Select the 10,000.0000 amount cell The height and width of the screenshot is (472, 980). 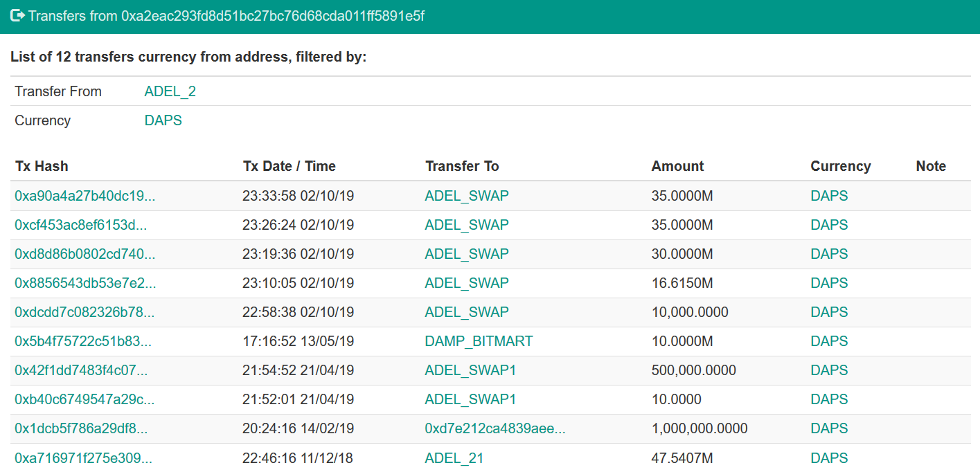click(x=690, y=312)
